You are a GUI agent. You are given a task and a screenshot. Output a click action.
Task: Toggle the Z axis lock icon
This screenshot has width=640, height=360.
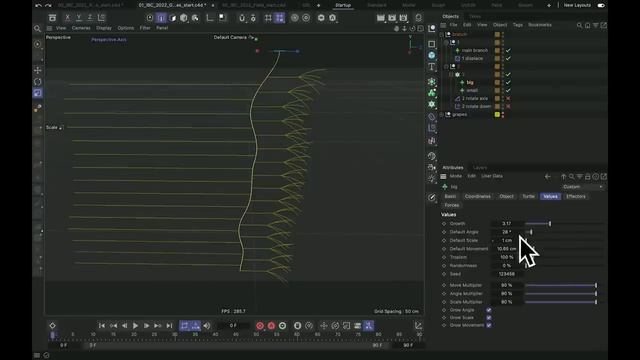(x=90, y=18)
